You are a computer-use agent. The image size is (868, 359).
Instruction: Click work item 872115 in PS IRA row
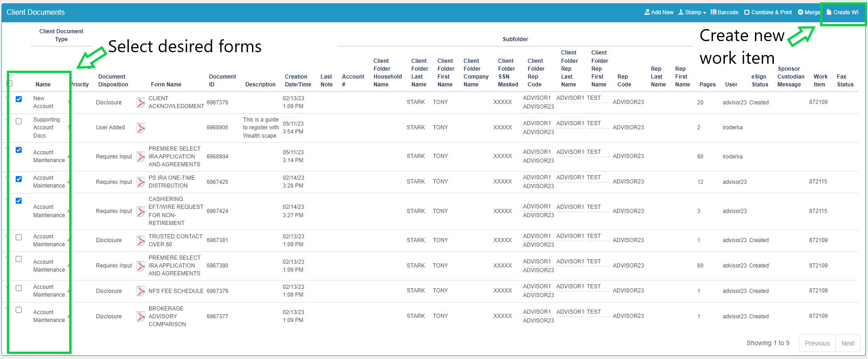pos(818,182)
